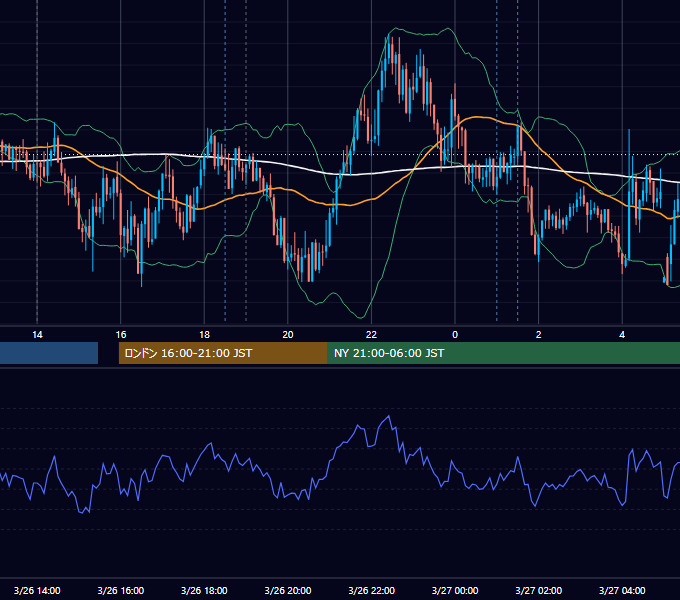Click the '3/27 04:00' date label
This screenshot has height=600, width=680.
click(x=622, y=590)
